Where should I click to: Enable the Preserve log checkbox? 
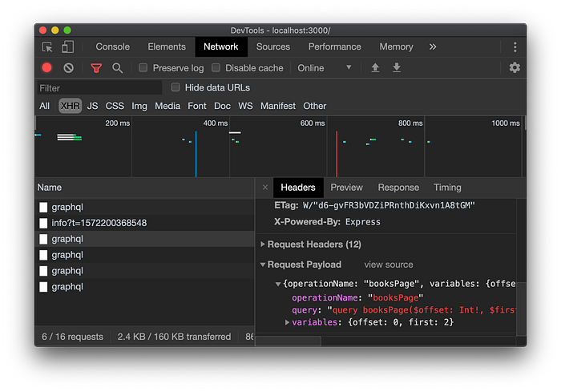(x=143, y=67)
